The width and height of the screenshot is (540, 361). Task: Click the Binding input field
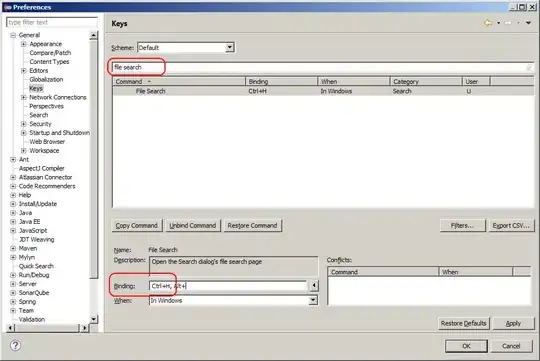point(228,286)
